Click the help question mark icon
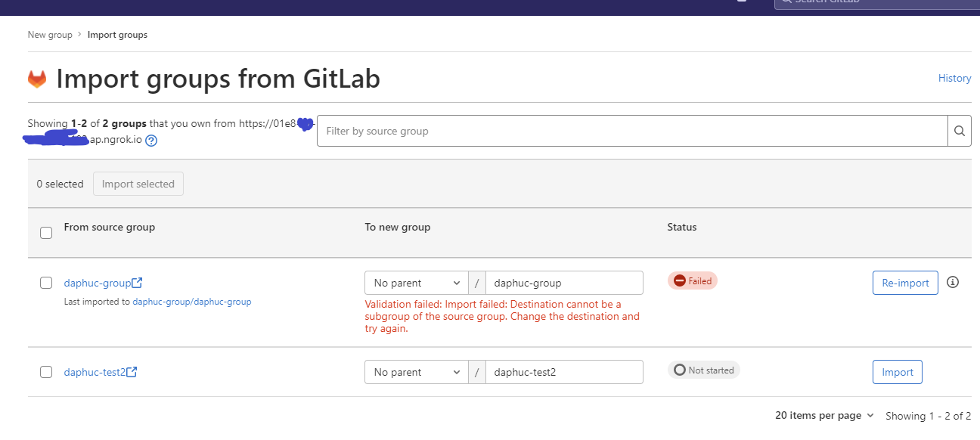The width and height of the screenshot is (980, 440). (151, 141)
